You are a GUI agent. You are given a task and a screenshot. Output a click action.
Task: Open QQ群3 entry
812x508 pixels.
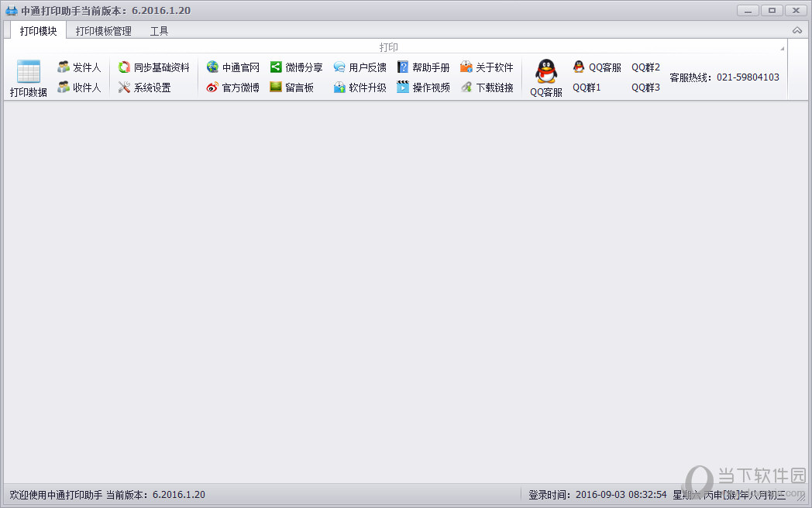[x=645, y=88]
